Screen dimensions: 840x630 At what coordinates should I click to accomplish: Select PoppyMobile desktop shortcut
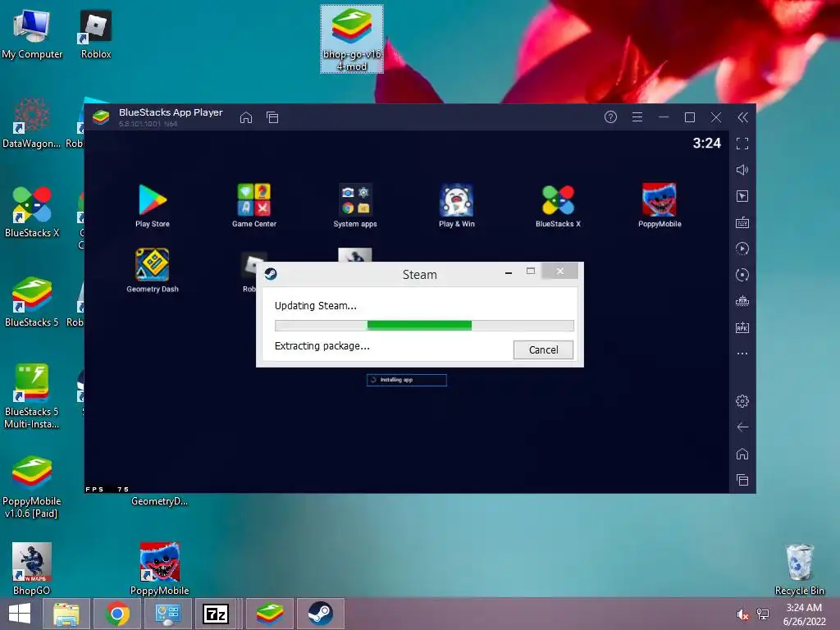pos(160,569)
